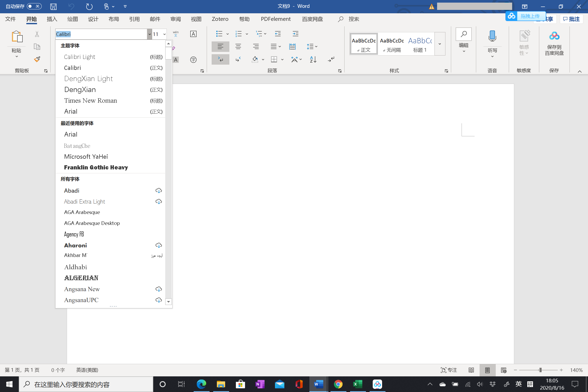Click the sort A-Z icon
The width and height of the screenshot is (588, 392).
coord(313,59)
